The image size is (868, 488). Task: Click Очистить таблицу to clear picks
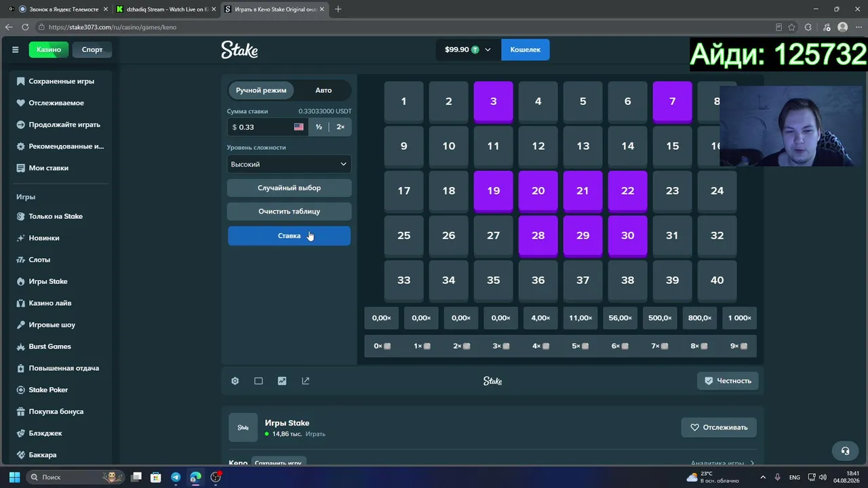coord(289,211)
